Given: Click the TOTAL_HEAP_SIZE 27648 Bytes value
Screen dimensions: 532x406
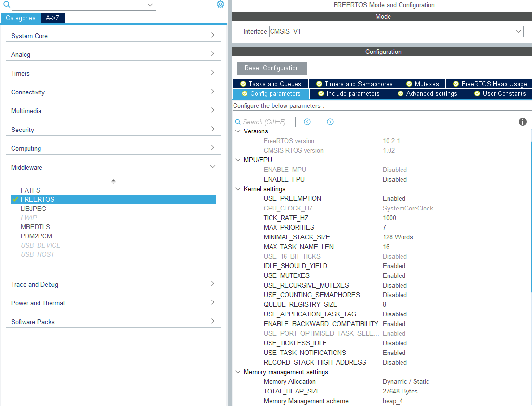Looking at the screenshot, I should [x=400, y=392].
